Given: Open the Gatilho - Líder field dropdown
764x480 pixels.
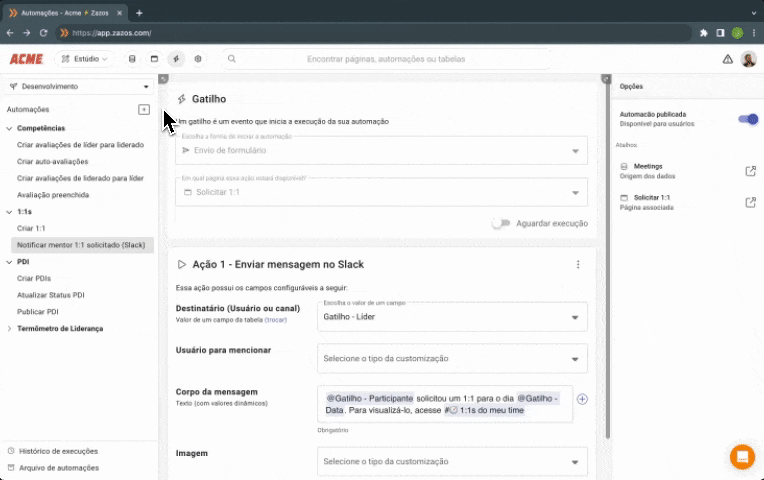Looking at the screenshot, I should [x=452, y=317].
